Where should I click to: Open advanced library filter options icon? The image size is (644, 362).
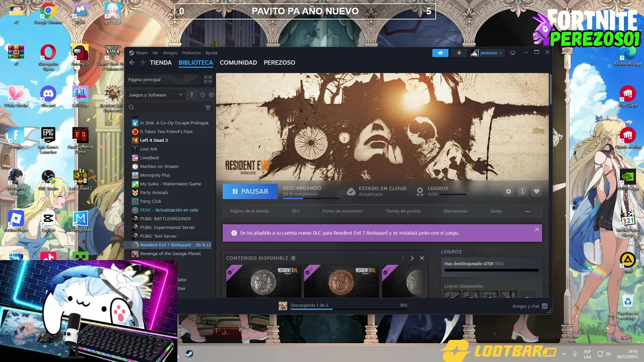208,108
